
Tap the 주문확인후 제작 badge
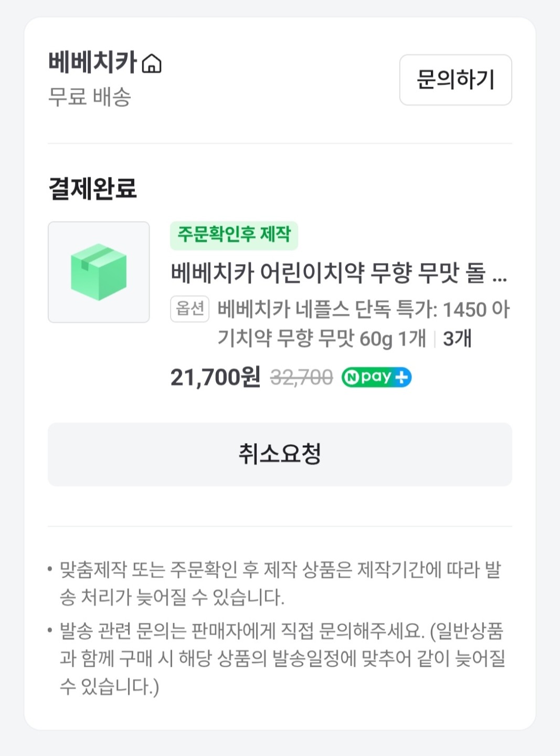pos(234,235)
